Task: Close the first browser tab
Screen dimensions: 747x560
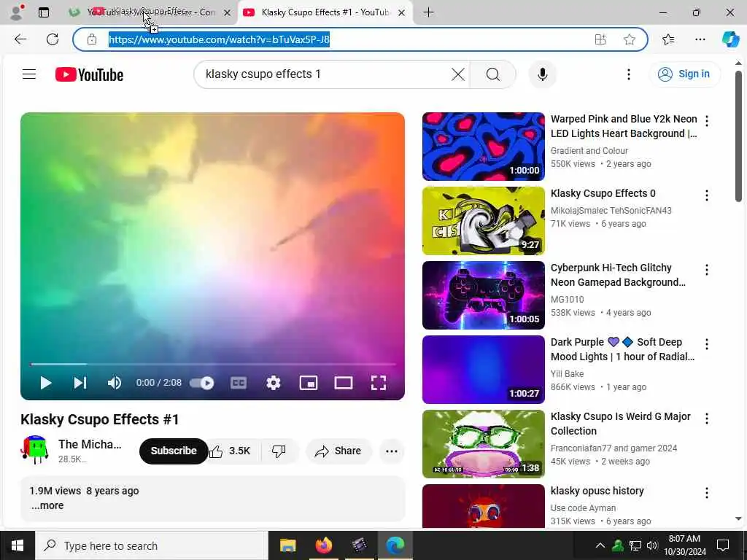Action: coord(228,13)
